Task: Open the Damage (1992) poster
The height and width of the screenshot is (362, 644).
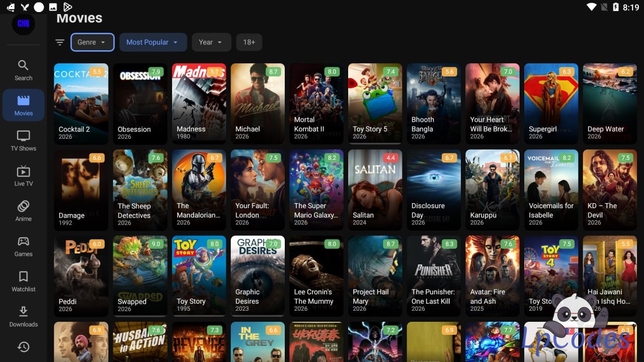Action: (81, 190)
